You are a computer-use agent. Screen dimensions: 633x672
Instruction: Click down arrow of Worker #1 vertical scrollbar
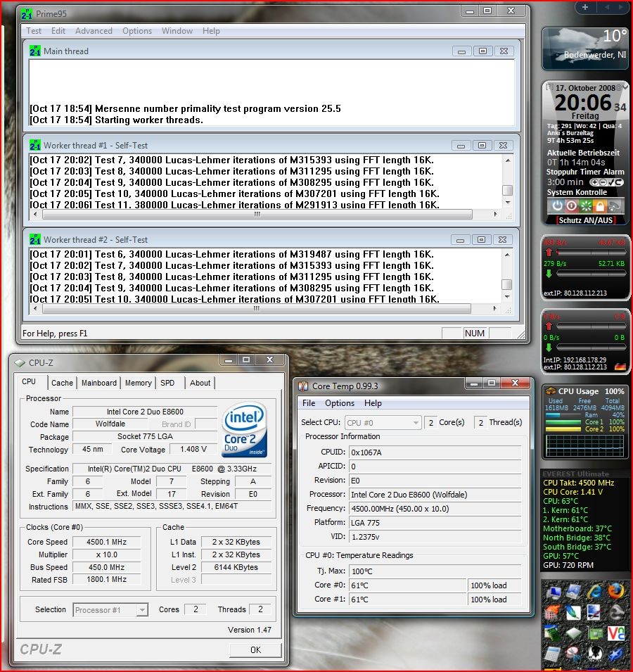tap(508, 202)
